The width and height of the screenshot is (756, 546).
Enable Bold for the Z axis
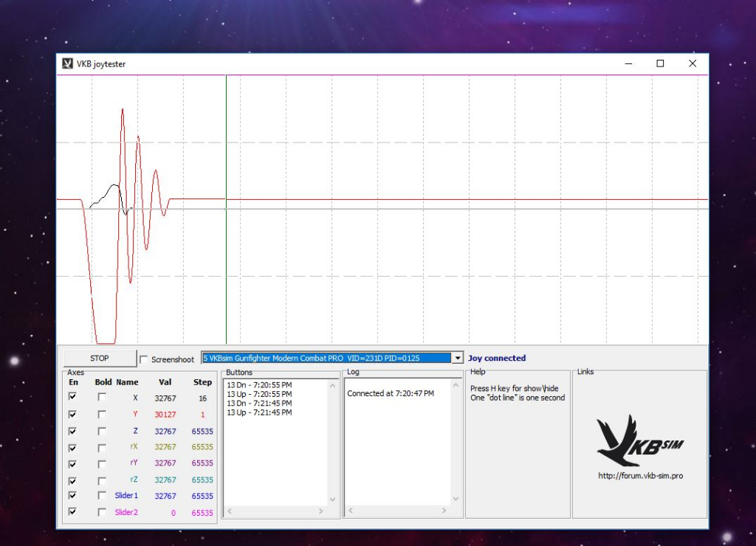tap(102, 432)
